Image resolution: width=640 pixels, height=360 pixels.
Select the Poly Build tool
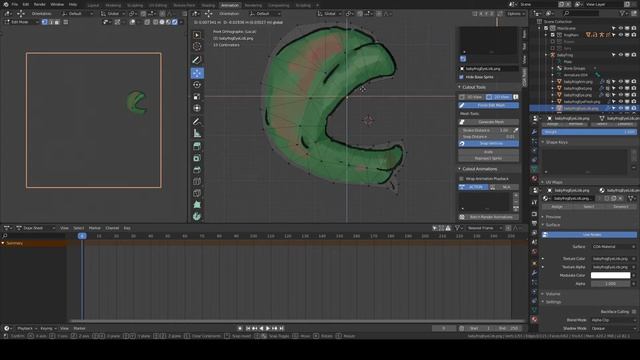click(197, 205)
